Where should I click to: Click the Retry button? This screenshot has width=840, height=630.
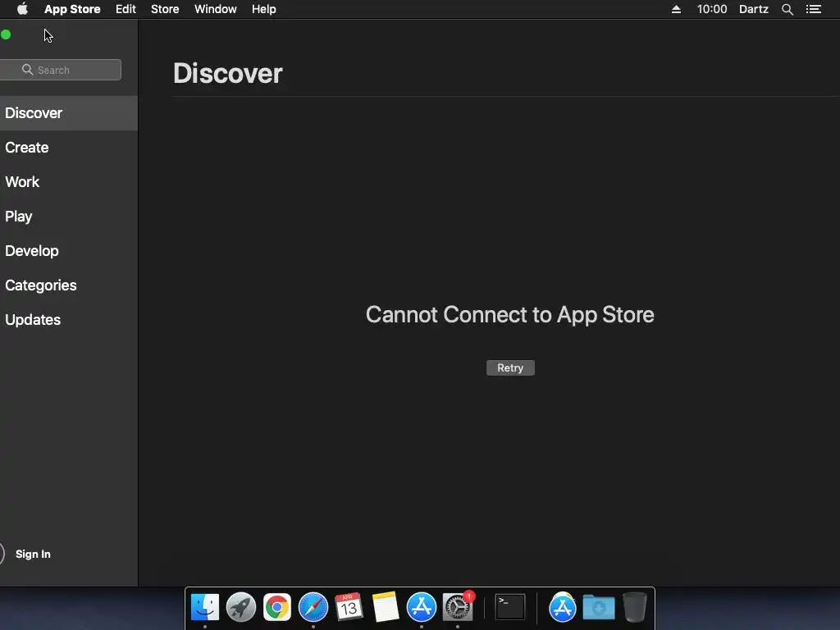510,368
